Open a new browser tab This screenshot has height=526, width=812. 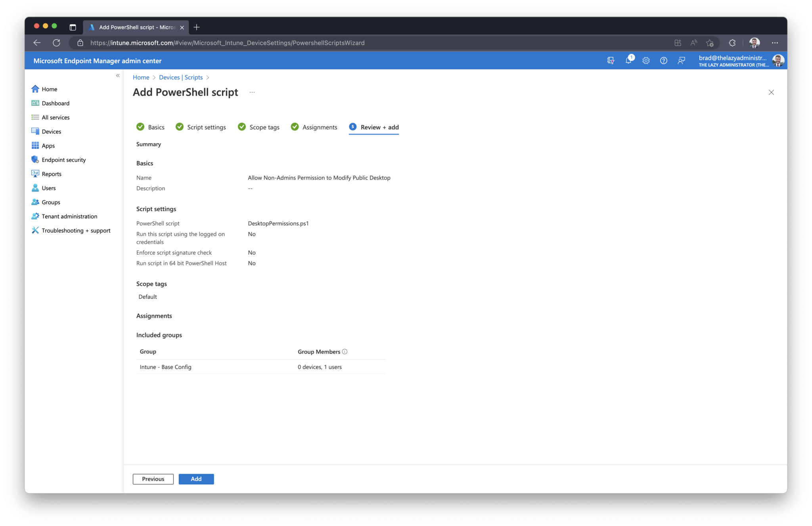197,27
